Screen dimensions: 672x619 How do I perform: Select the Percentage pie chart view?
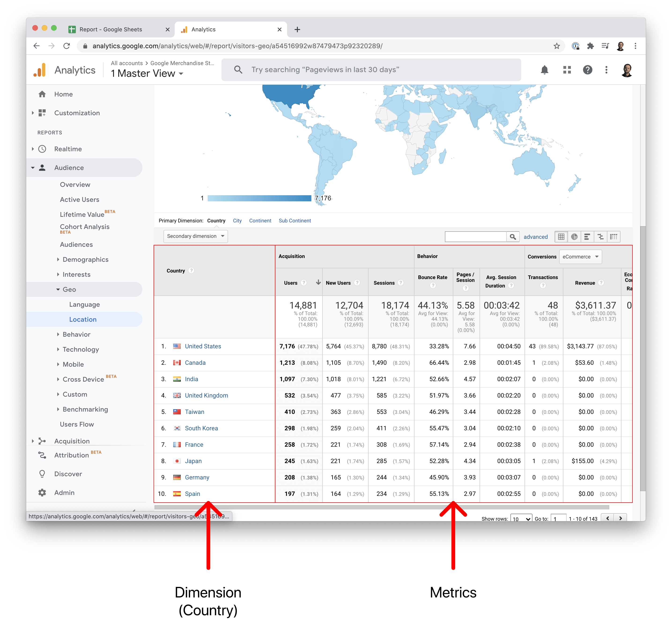pos(574,237)
